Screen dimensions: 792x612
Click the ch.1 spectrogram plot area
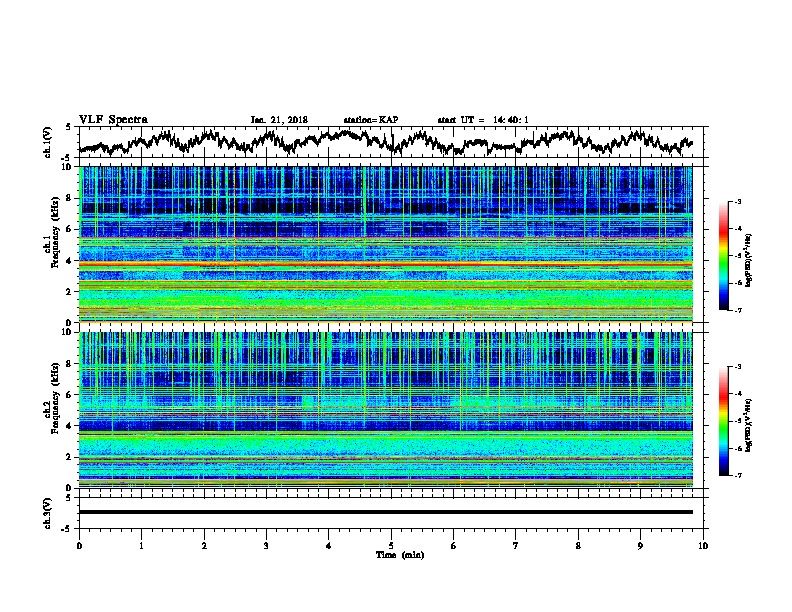(386, 244)
